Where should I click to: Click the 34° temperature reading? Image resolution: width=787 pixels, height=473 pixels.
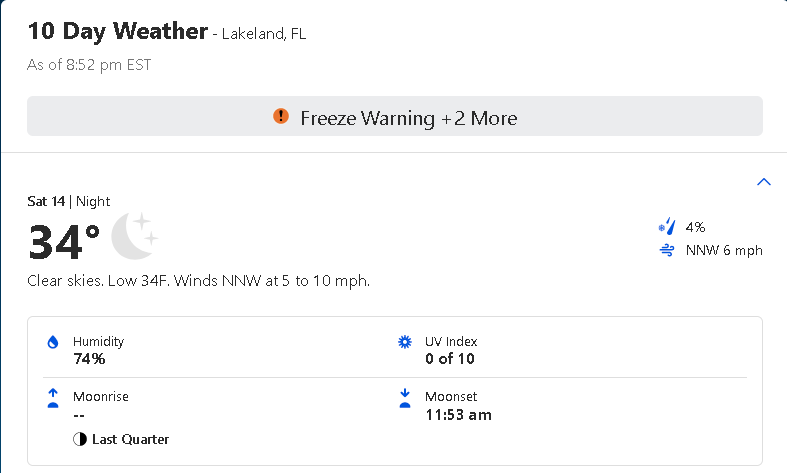click(x=64, y=242)
